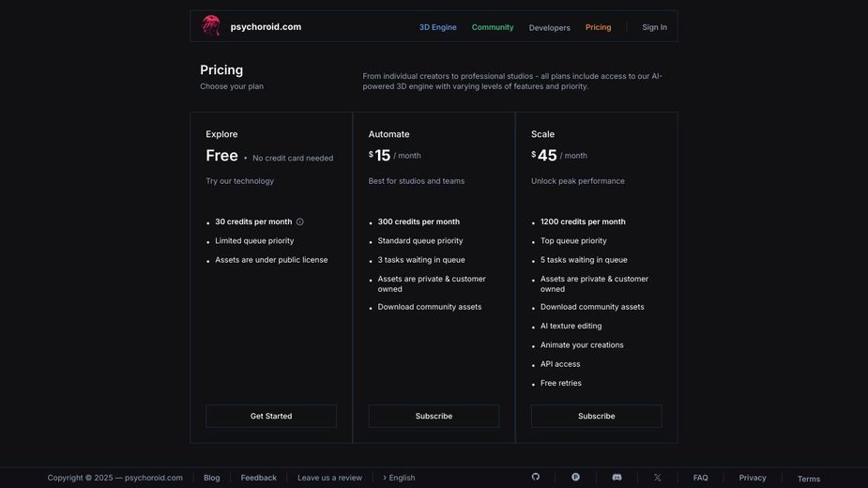The image size is (868, 488).
Task: Open the 3D Engine nav item
Action: 437,27
